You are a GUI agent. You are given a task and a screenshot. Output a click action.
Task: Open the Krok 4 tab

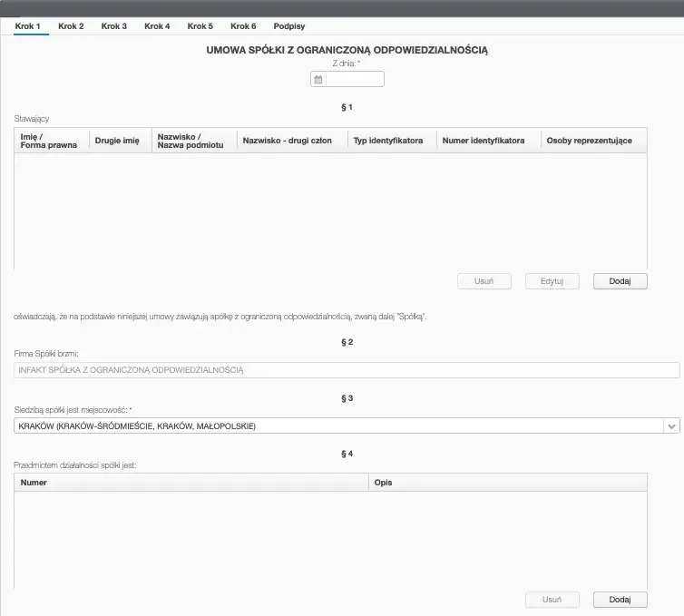click(157, 26)
